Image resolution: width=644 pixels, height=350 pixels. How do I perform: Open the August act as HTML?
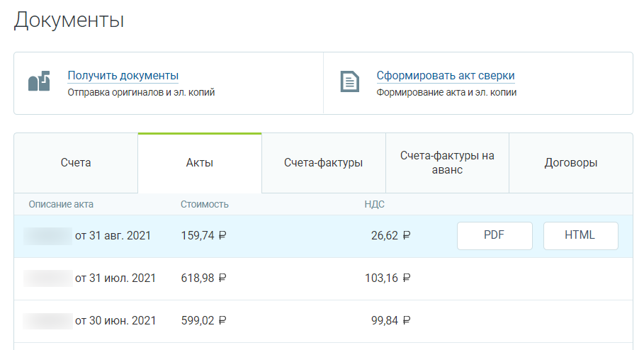tap(580, 236)
